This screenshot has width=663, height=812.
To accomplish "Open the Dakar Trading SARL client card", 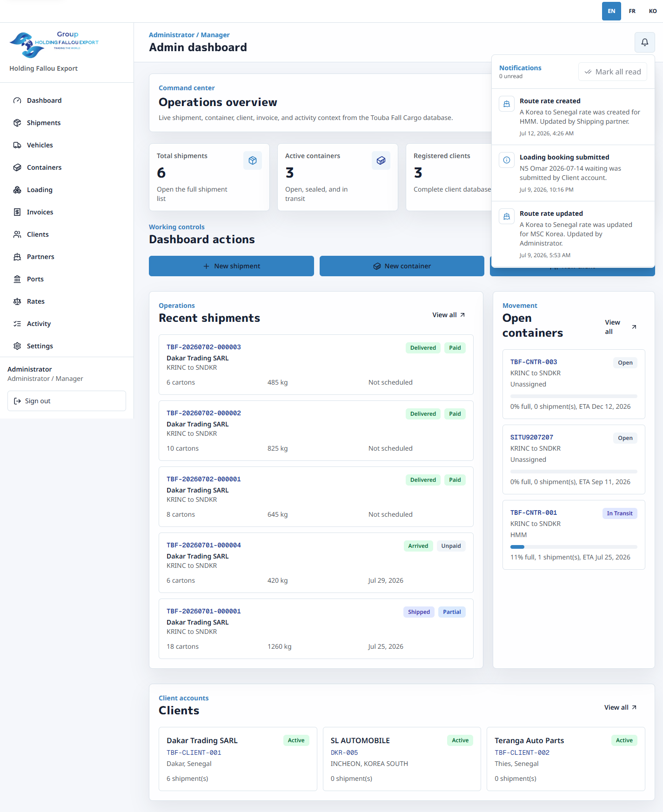I will (x=238, y=759).
